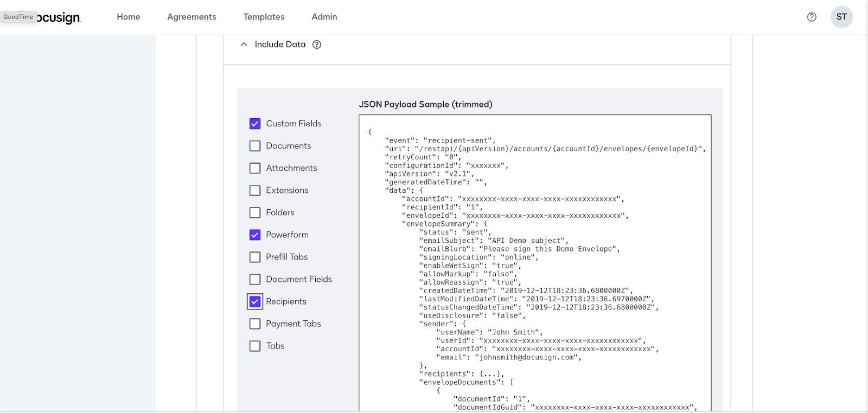Enable the Prefill Tabs checkbox

click(255, 257)
